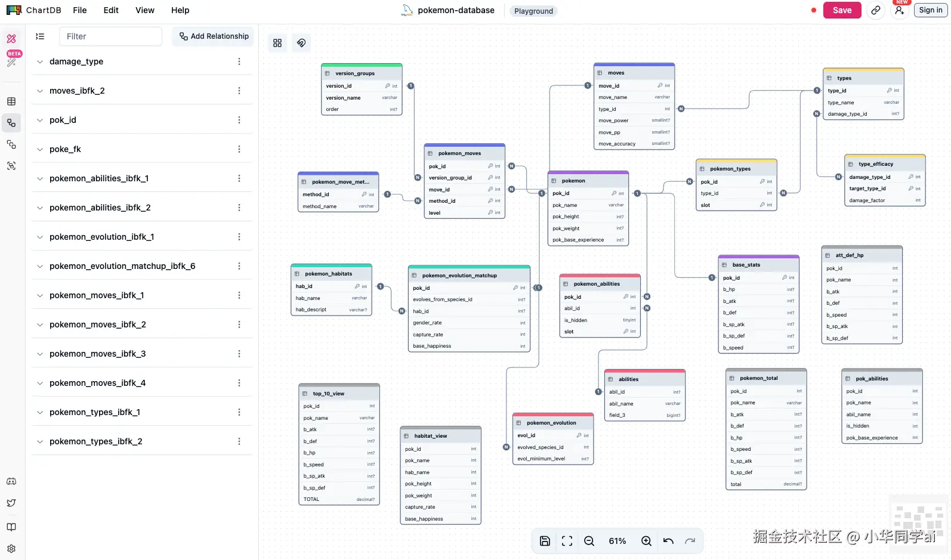Expand pokemon_abilities_ibfk_1 relationship

tap(40, 178)
